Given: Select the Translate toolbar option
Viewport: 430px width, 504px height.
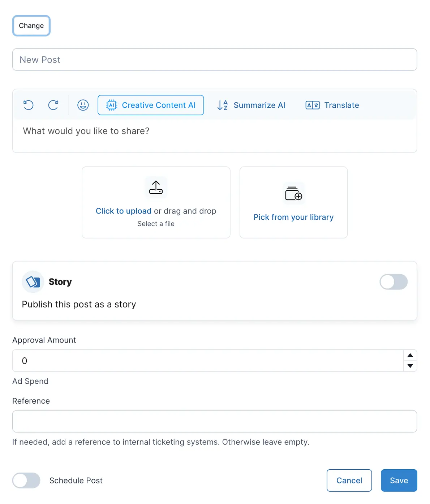Looking at the screenshot, I should 332,105.
